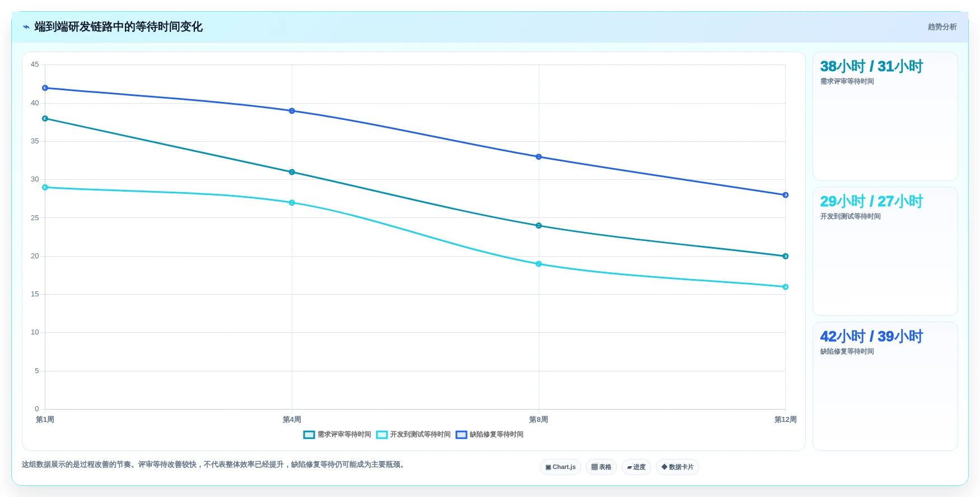This screenshot has height=497, width=980.
Task: Select the 数据卡片 tag chip
Action: (677, 467)
